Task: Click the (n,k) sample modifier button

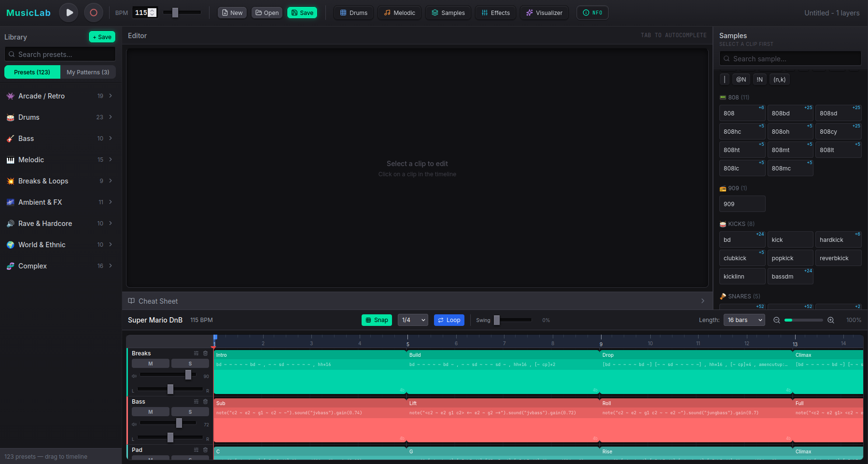Action: click(x=780, y=80)
